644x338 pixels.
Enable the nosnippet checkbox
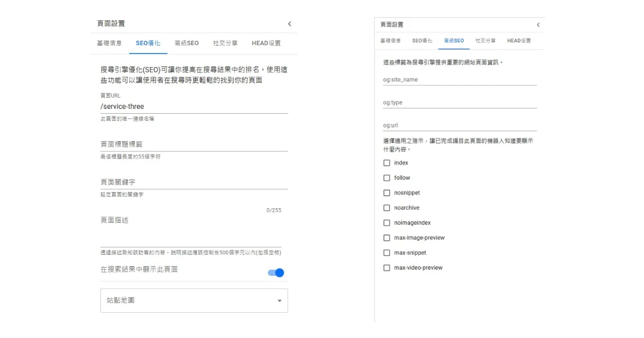tap(386, 193)
